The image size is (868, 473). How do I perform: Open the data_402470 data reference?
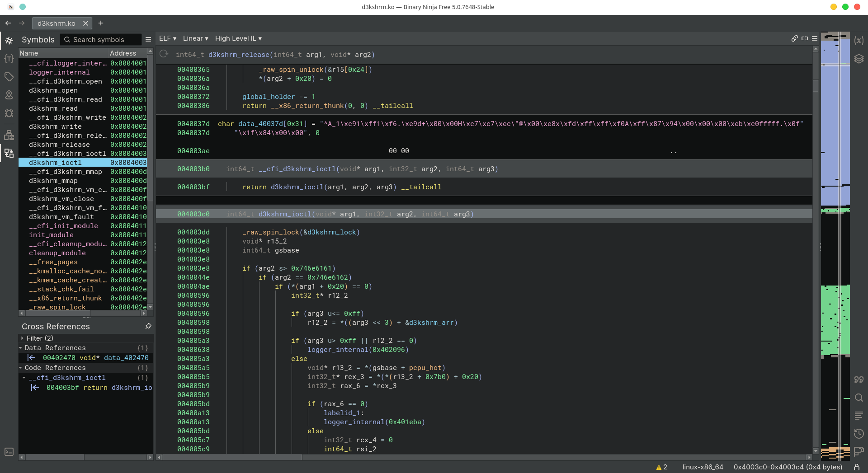point(86,358)
